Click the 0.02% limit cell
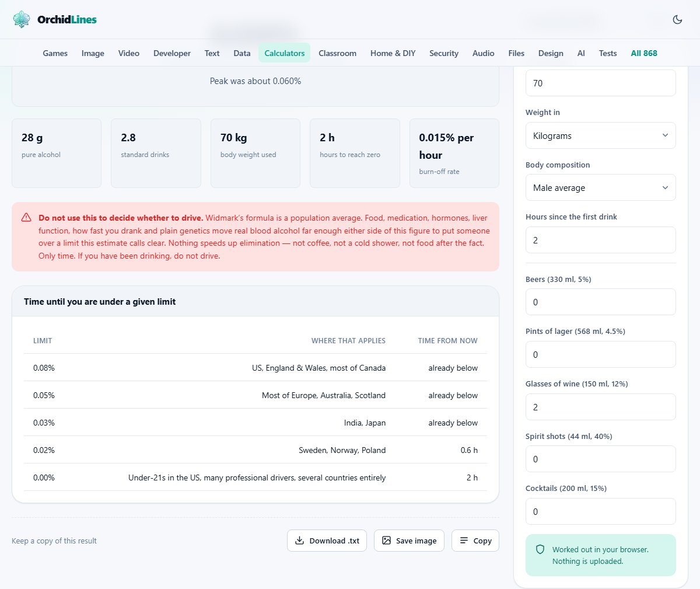The height and width of the screenshot is (589, 700). tap(44, 450)
